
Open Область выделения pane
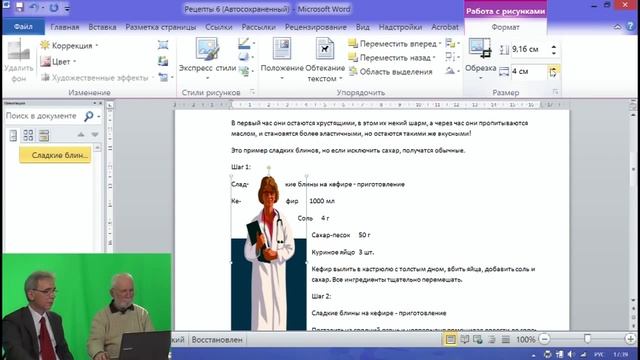390,71
